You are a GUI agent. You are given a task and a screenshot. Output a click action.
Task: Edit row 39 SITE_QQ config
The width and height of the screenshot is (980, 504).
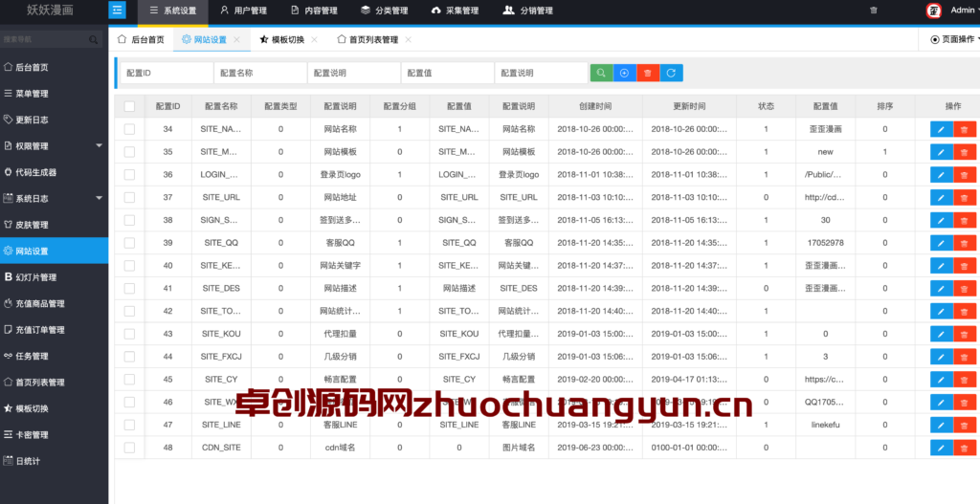coord(942,243)
